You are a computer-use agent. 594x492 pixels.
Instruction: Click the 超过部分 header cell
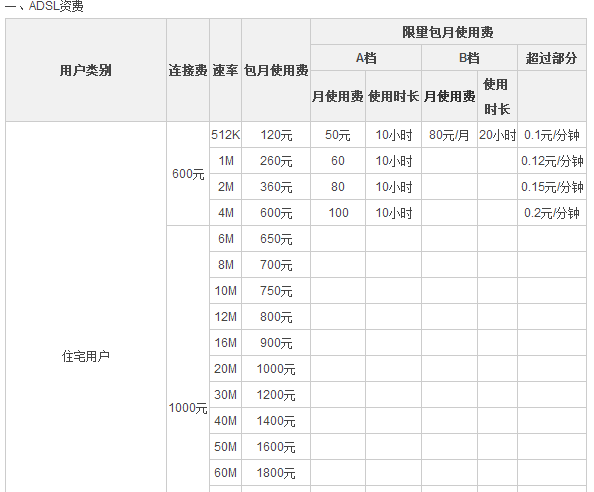coord(552,58)
